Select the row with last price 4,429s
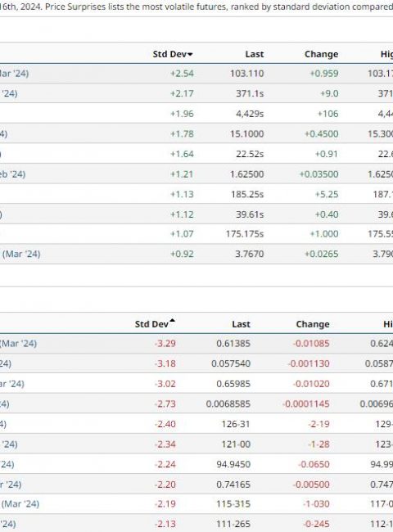Image resolution: width=393 pixels, height=532 pixels. coord(196,113)
